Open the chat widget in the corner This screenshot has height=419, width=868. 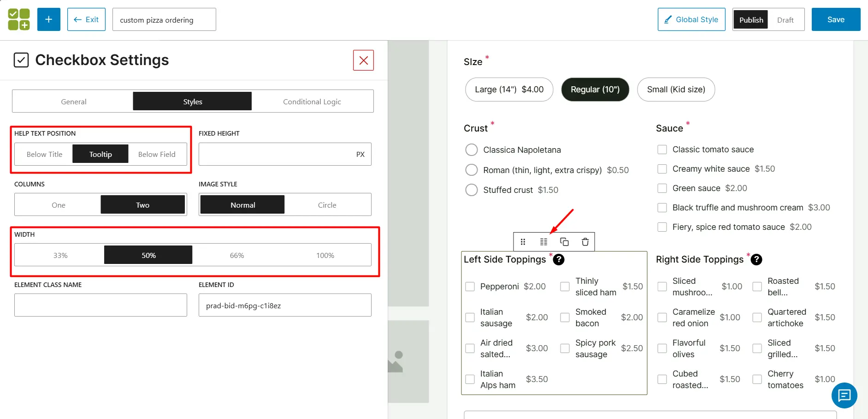844,395
